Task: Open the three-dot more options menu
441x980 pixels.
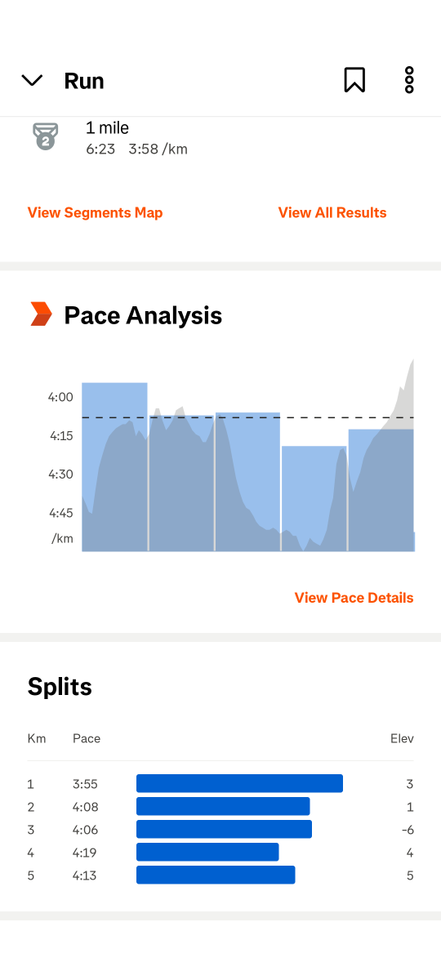Action: click(409, 80)
